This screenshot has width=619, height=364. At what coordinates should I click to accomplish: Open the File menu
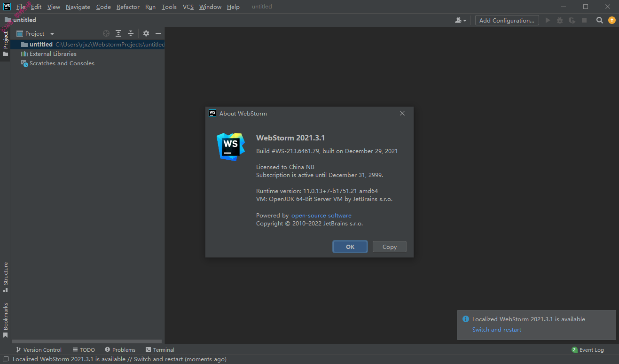click(21, 7)
